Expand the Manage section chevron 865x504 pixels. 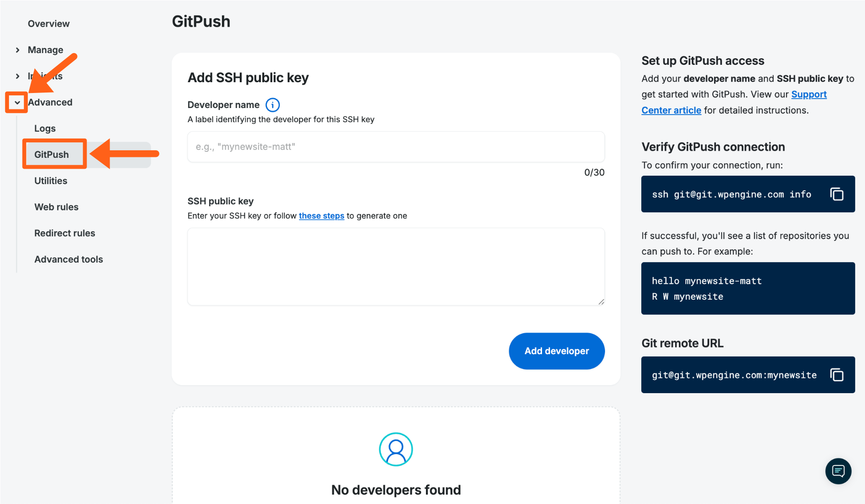(x=17, y=50)
